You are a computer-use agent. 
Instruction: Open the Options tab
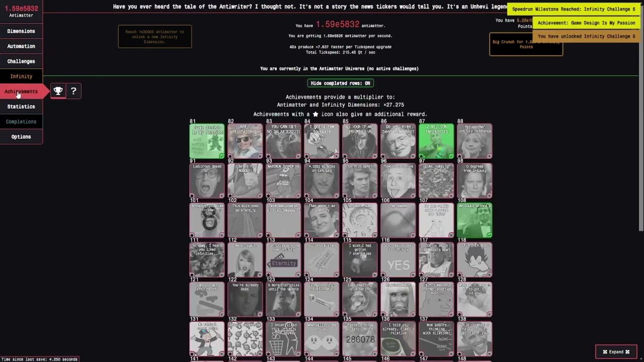point(21,137)
